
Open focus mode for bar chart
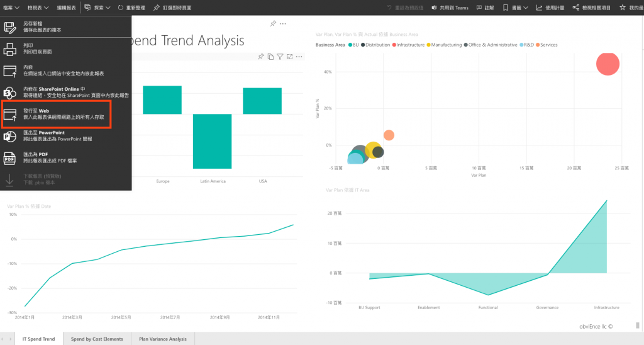pos(289,57)
